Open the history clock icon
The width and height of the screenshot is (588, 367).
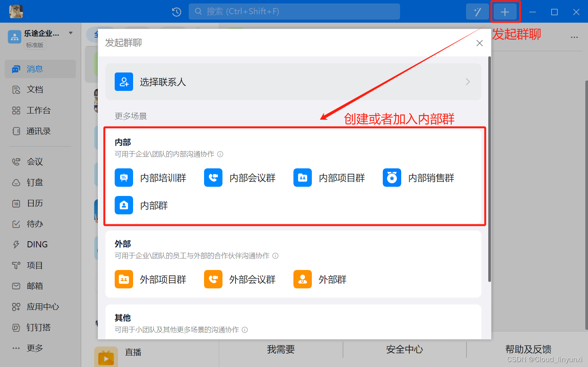click(x=176, y=12)
